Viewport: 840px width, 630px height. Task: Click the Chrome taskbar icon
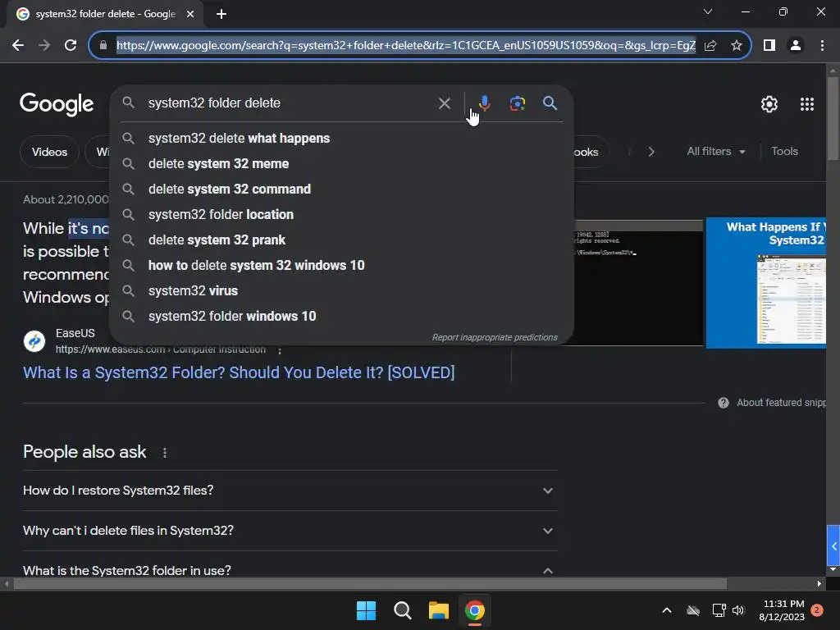(x=475, y=610)
